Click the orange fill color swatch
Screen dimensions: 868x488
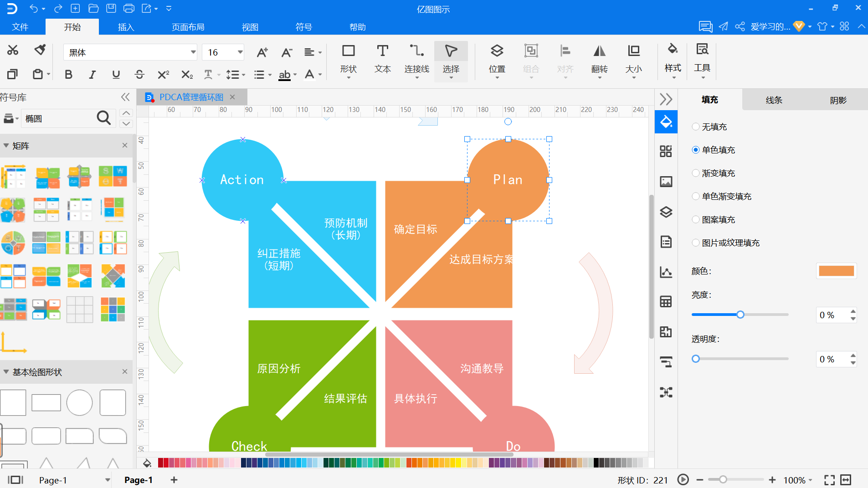tap(836, 271)
